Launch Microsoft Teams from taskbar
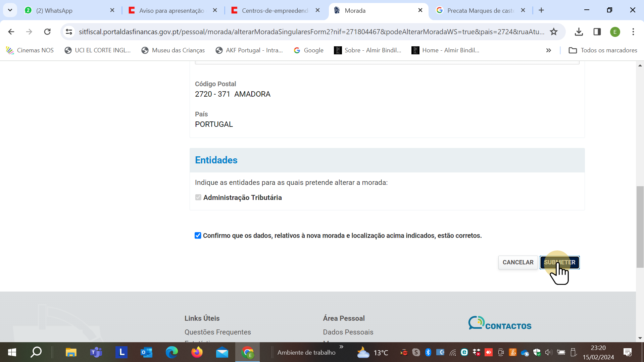The image size is (644, 362). [x=96, y=352]
